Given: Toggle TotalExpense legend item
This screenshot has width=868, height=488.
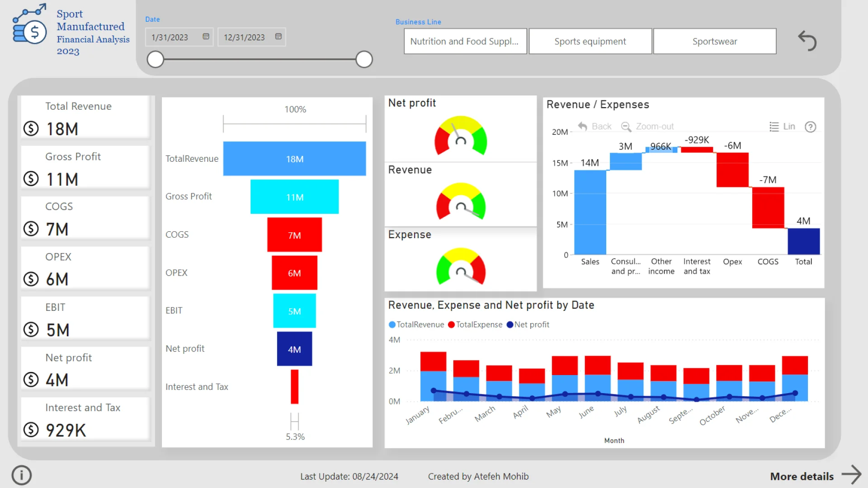Looking at the screenshot, I should coord(475,324).
